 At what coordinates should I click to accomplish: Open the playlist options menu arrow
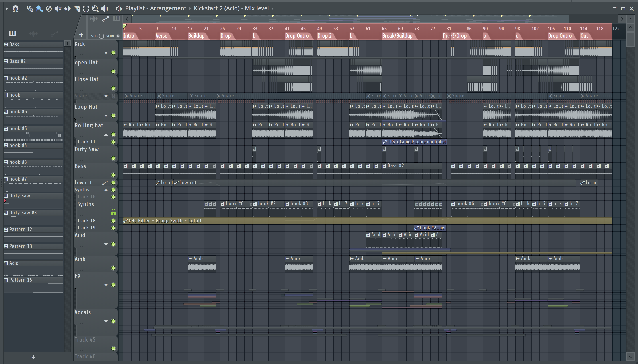[x=6, y=8]
